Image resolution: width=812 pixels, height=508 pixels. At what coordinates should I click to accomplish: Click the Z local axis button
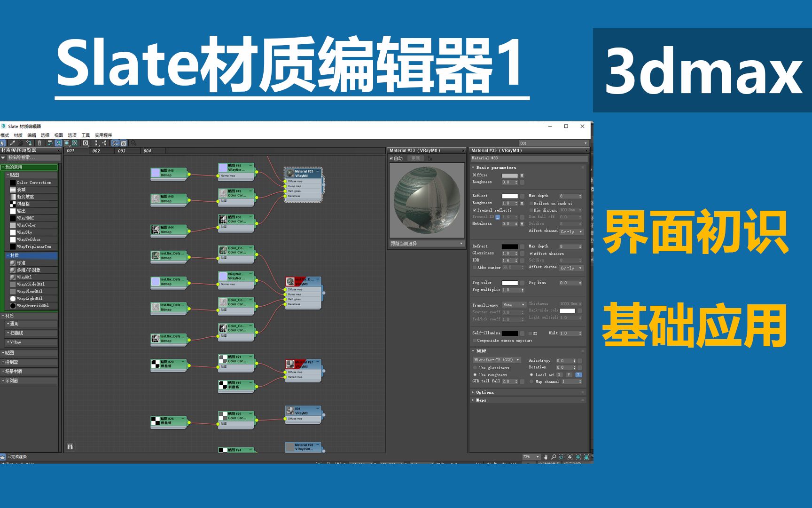578,375
